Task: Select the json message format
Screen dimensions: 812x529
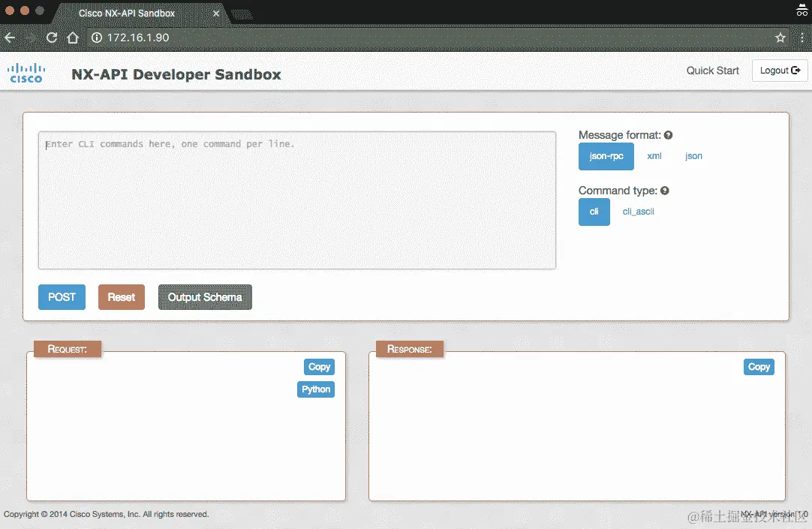Action: [693, 156]
